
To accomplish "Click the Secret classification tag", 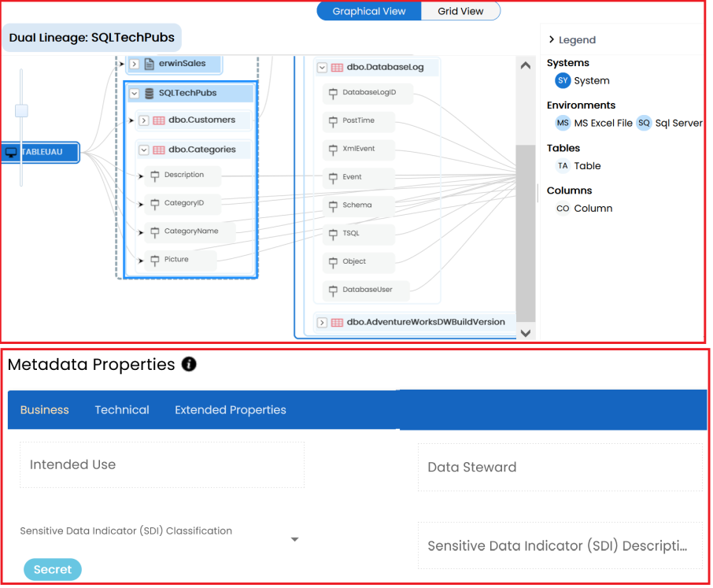I will coord(53,570).
